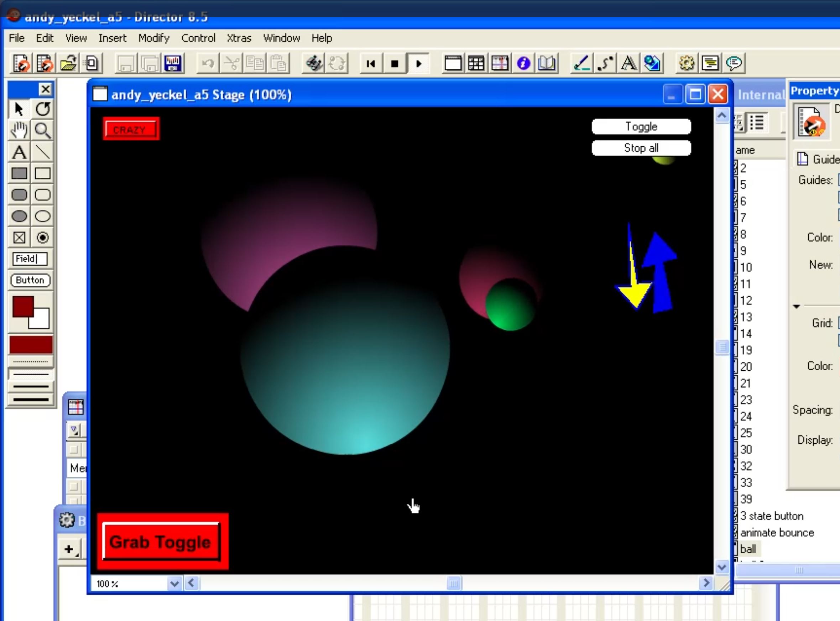Viewport: 840px width, 621px height.
Task: Select the Magnifying Glass tool
Action: point(42,130)
